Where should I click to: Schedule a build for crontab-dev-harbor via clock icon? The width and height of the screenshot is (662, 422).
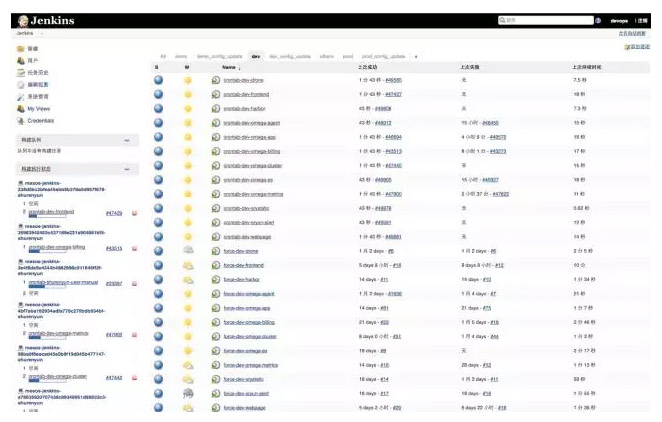216,108
